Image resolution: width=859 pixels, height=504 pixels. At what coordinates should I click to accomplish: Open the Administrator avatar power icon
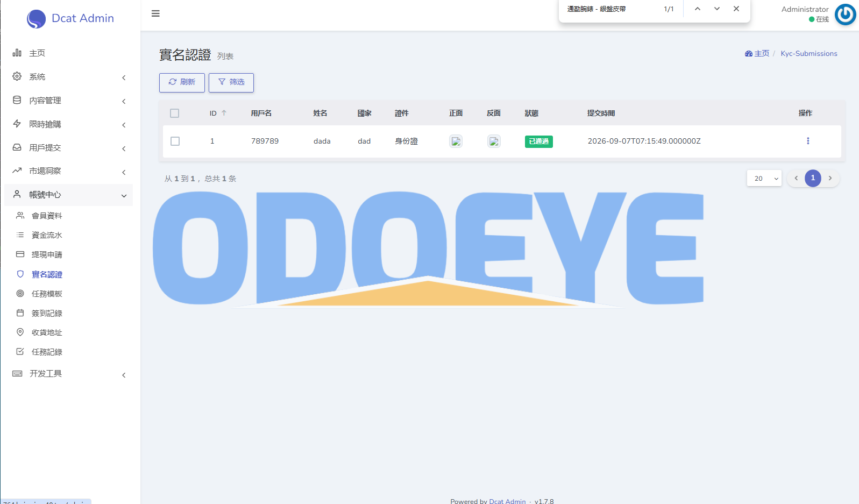click(x=846, y=15)
